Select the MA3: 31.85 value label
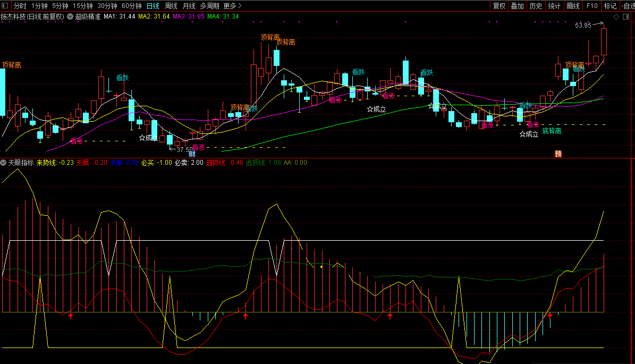This screenshot has height=364, width=635. click(x=189, y=16)
